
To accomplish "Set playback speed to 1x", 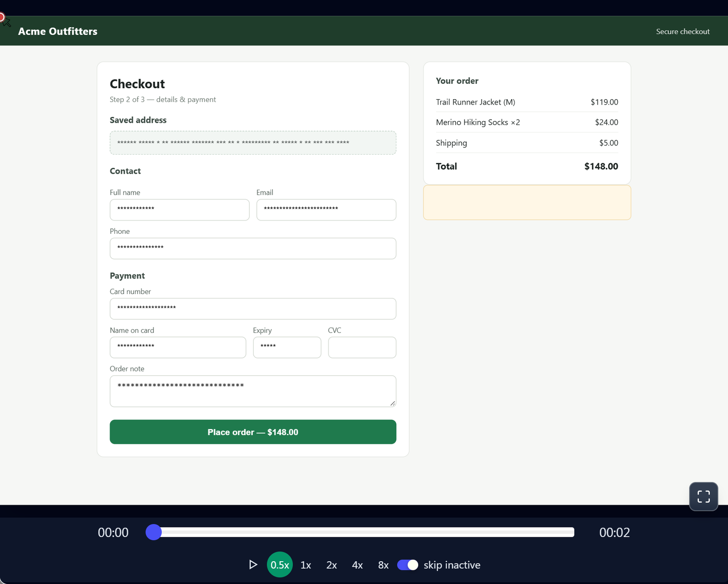I will pos(306,564).
